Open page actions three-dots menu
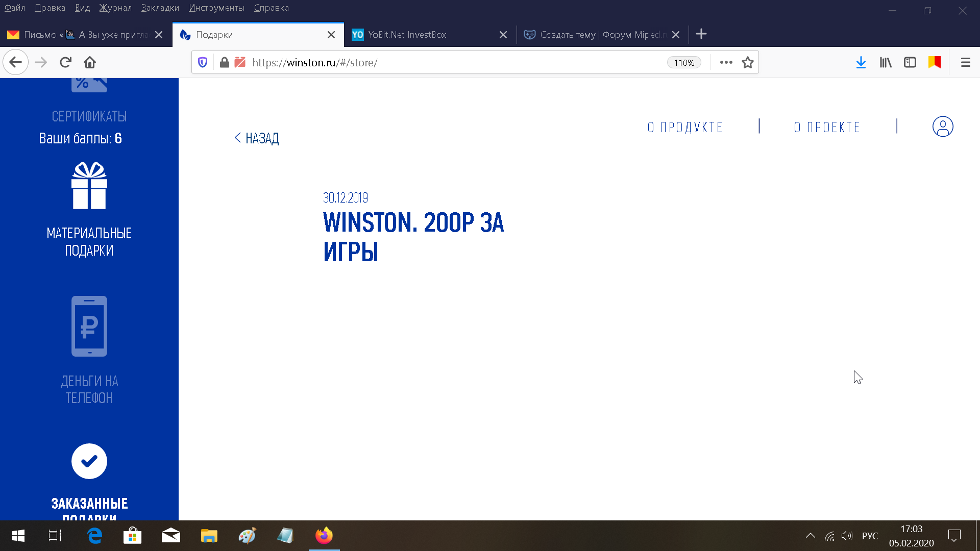This screenshot has height=551, width=980. [726, 62]
